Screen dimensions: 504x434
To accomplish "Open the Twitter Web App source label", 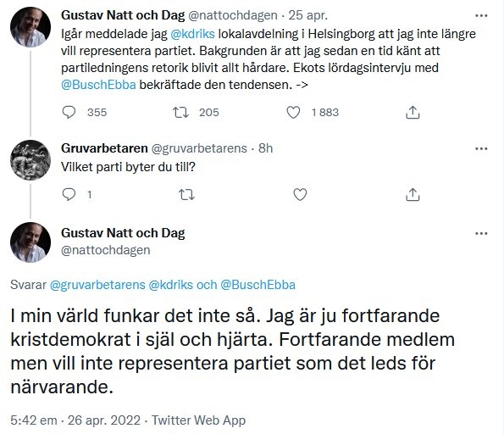I will click(199, 420).
